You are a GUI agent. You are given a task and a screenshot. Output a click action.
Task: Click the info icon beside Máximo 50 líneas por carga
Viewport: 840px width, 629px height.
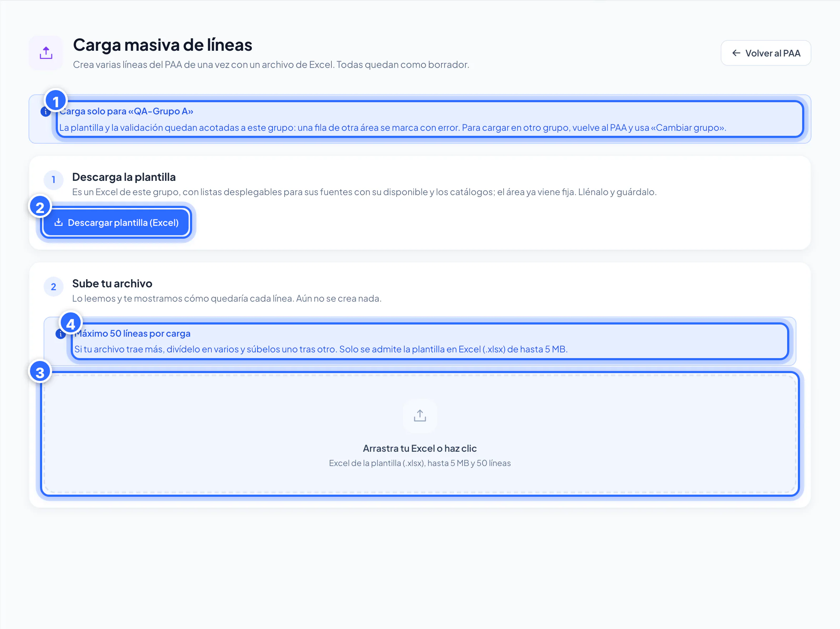60,334
